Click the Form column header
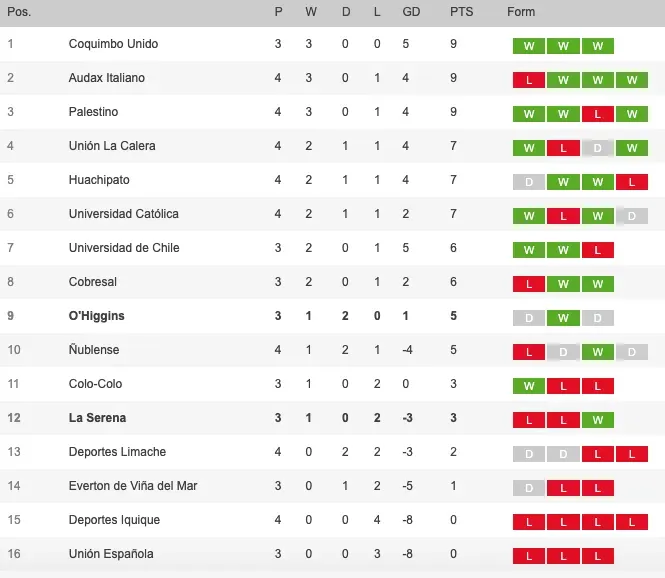This screenshot has height=578, width=665. click(x=521, y=12)
